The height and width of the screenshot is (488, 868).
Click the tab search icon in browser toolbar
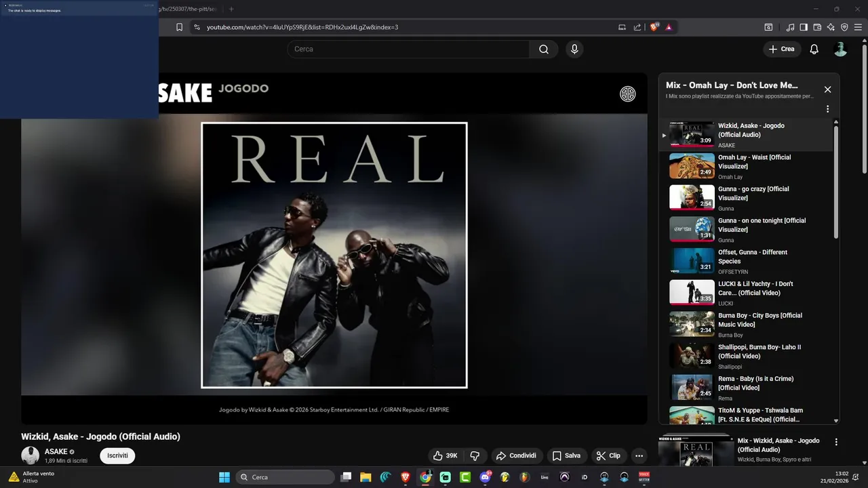pyautogui.click(x=768, y=27)
